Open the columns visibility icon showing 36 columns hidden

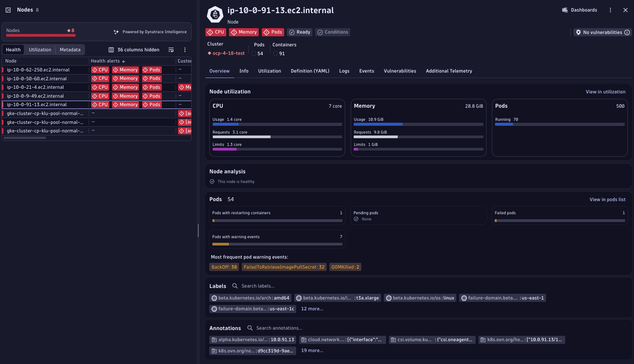(x=111, y=49)
